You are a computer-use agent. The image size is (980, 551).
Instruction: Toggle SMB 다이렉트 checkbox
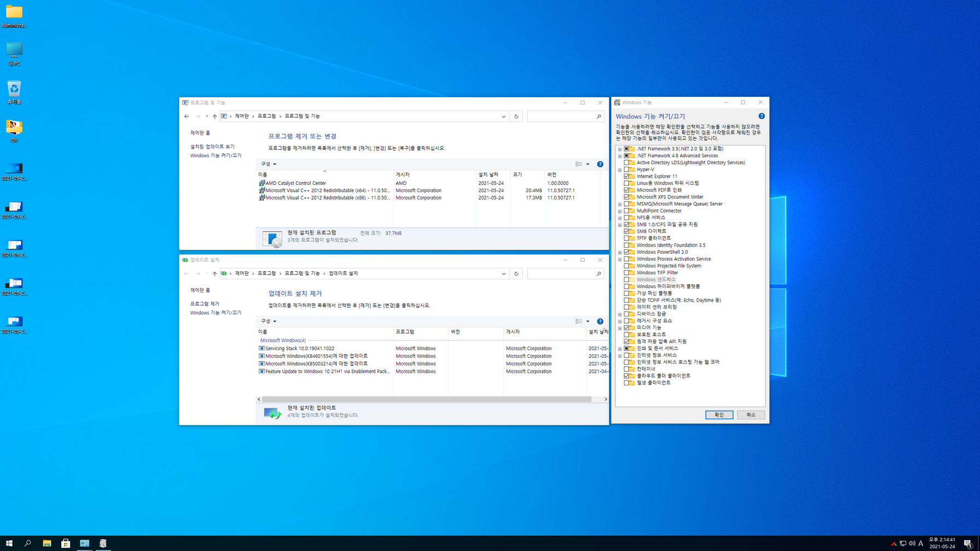(x=627, y=231)
